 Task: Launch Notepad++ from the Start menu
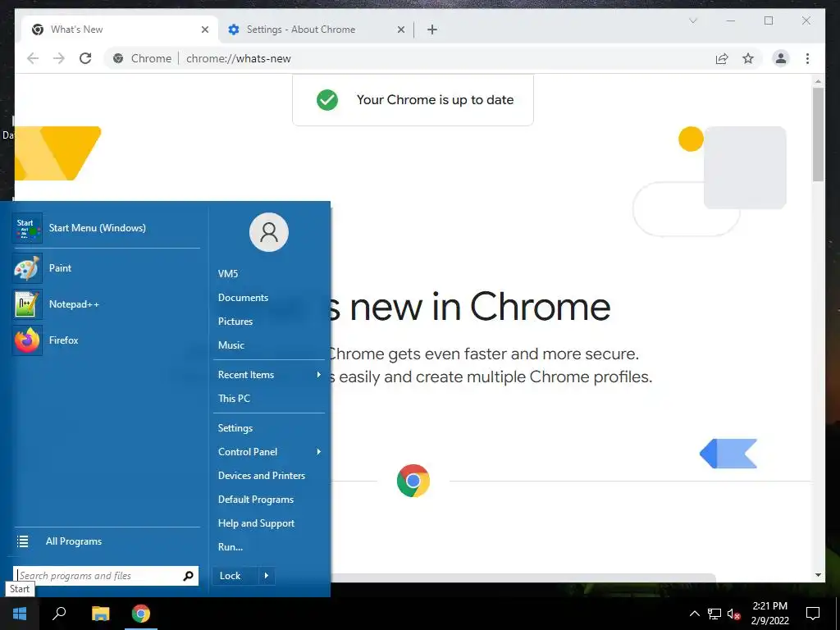pyautogui.click(x=106, y=304)
